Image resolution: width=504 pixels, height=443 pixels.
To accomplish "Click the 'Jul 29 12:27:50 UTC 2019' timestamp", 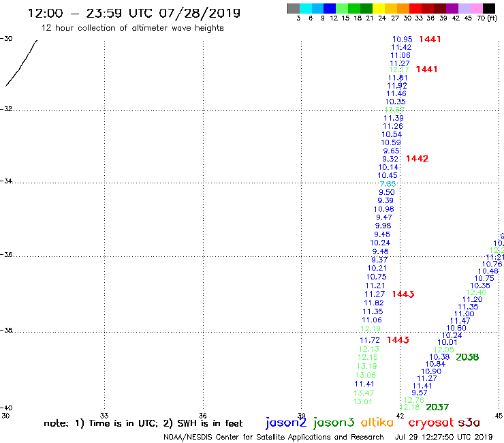I will (x=443, y=437).
